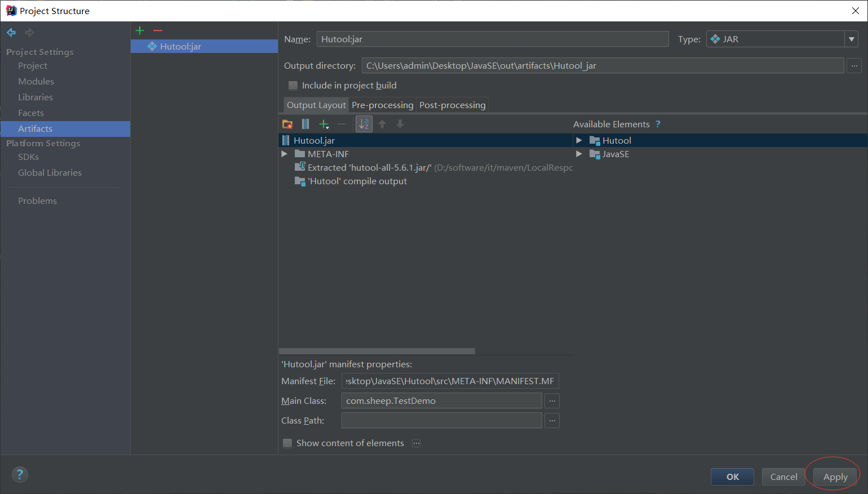
Task: Select the Hutool:jar artifact in list
Action: (x=204, y=46)
